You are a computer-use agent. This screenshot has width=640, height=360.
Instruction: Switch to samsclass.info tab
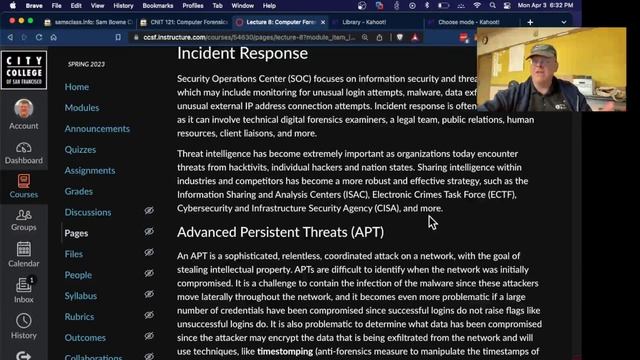click(x=89, y=22)
